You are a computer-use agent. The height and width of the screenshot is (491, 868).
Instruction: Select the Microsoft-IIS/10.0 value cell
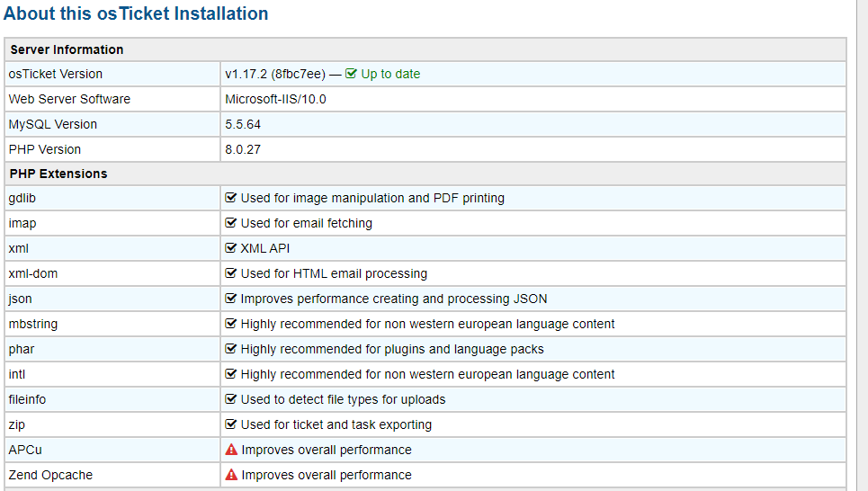(275, 99)
